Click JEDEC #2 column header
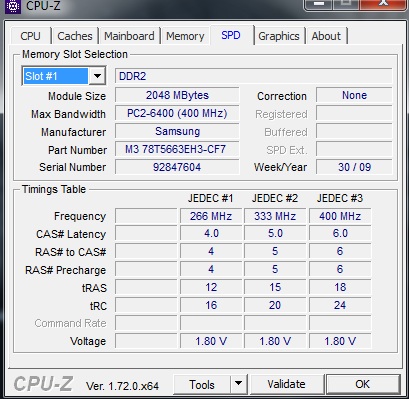This screenshot has height=399, width=409. click(275, 198)
